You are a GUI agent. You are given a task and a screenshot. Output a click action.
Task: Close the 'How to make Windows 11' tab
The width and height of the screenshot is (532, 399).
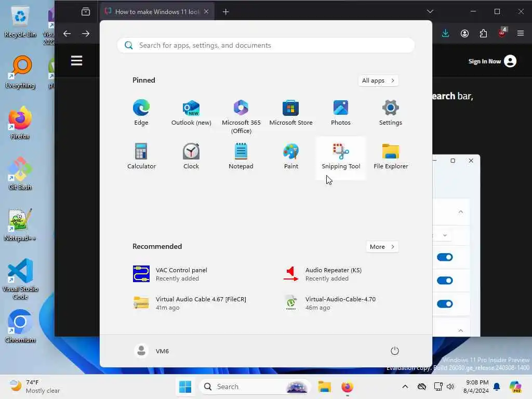point(206,11)
